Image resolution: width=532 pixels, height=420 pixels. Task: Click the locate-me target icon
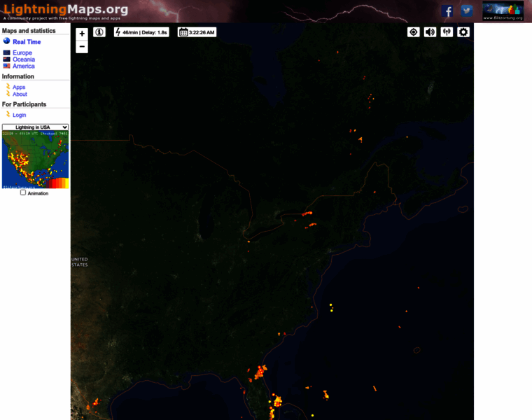click(414, 32)
